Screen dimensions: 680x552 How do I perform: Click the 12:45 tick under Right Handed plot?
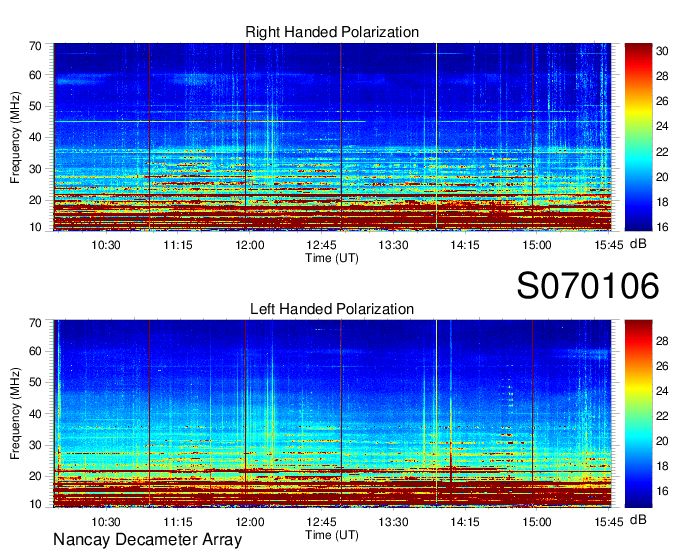click(x=321, y=245)
